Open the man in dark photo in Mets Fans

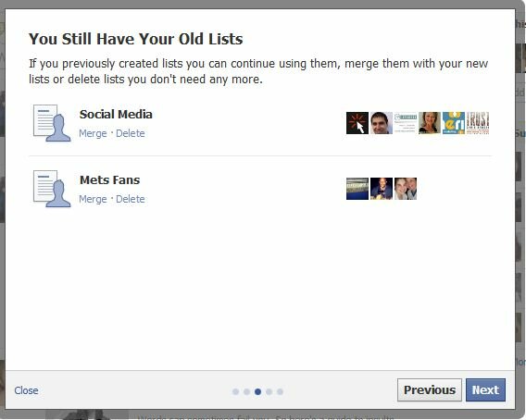pyautogui.click(x=382, y=189)
